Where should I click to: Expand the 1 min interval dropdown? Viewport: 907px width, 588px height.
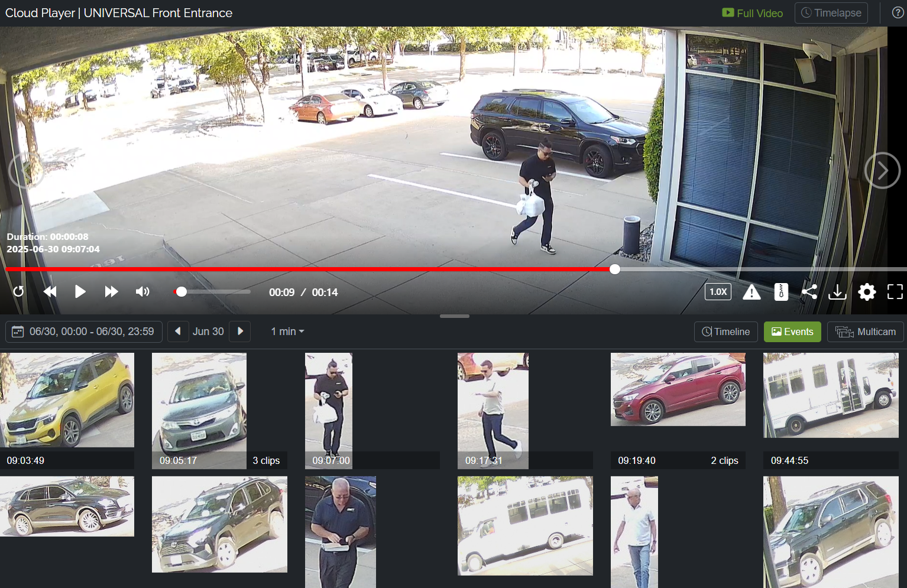[x=287, y=332]
